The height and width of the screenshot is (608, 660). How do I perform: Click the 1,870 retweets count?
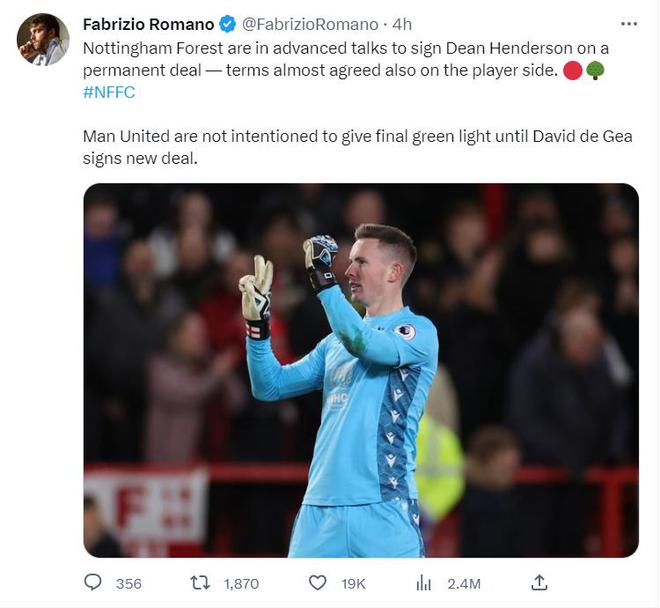[x=241, y=584]
